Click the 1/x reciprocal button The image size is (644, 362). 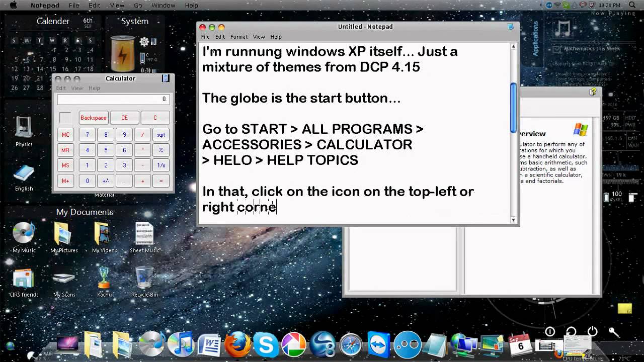[161, 165]
